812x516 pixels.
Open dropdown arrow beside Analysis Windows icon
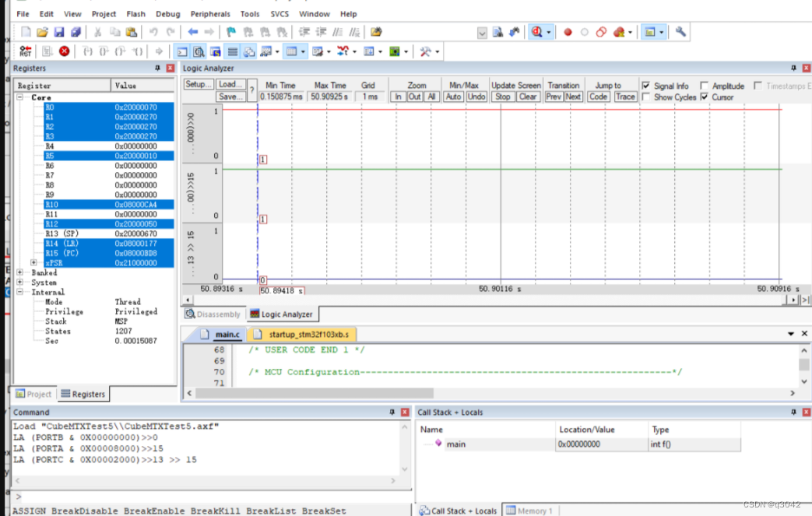[x=355, y=51]
